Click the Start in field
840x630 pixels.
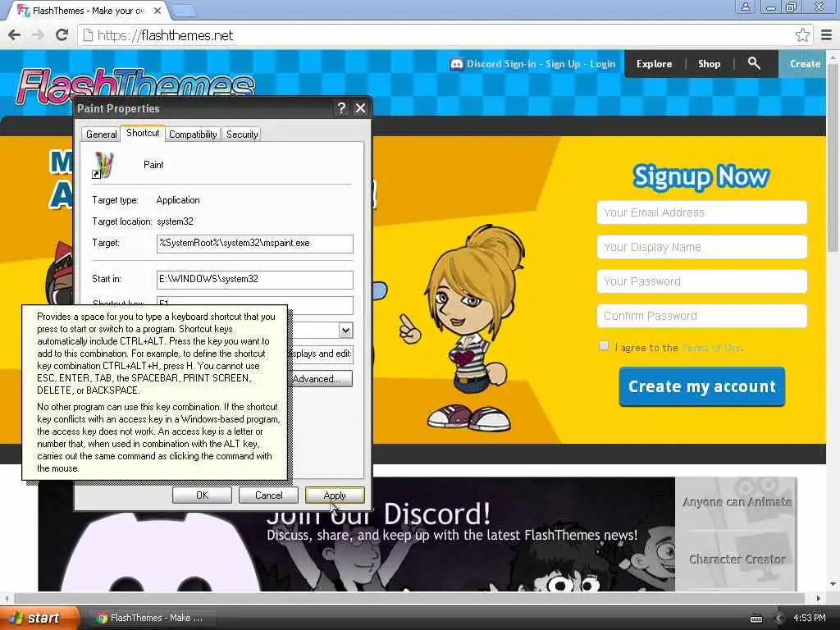[x=255, y=279]
